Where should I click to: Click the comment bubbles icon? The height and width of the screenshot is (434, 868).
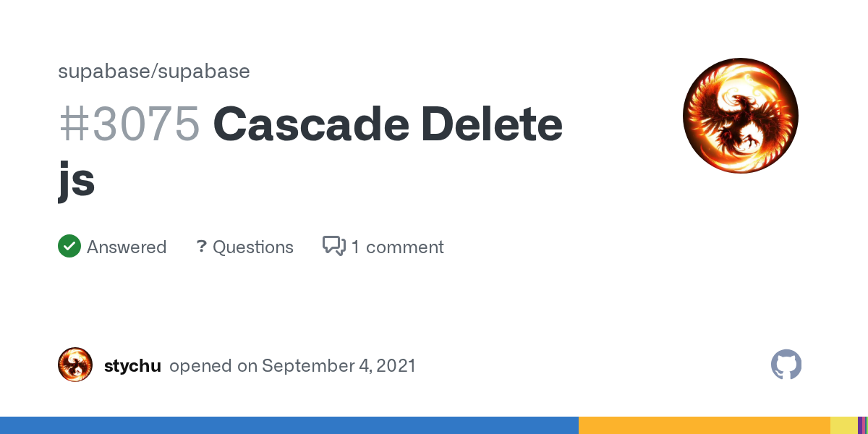point(333,247)
